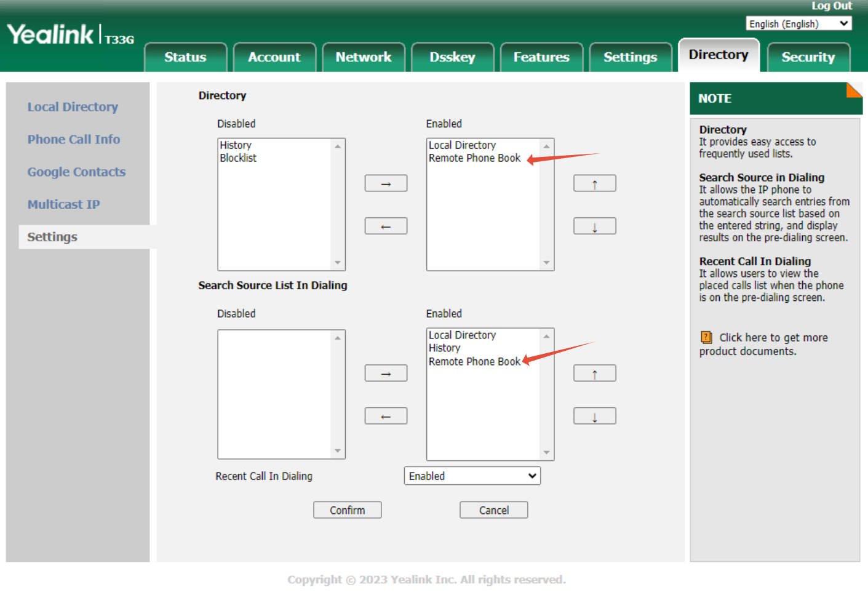The height and width of the screenshot is (592, 868).
Task: Open Local Directory in sidebar
Action: pos(73,106)
